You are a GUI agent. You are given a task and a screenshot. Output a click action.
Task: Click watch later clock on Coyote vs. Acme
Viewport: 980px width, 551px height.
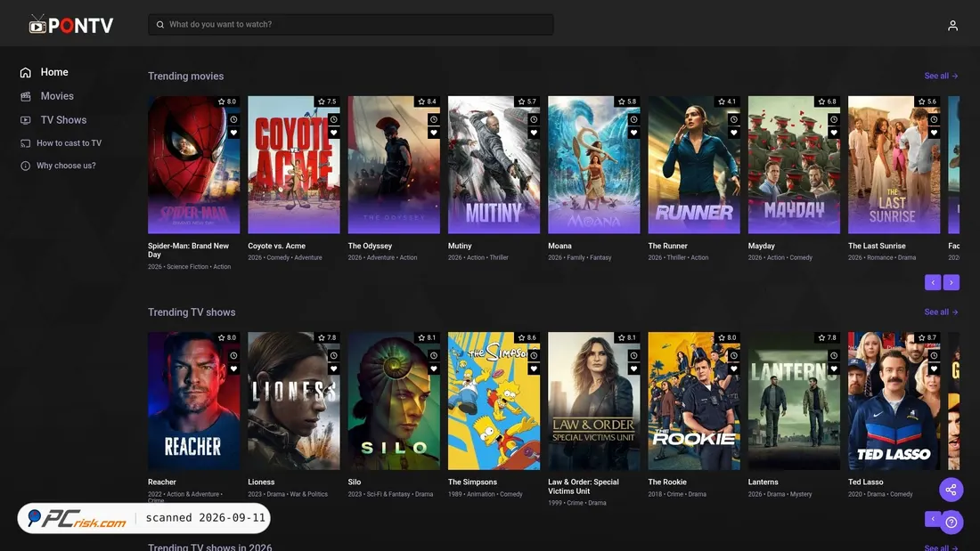tap(333, 119)
